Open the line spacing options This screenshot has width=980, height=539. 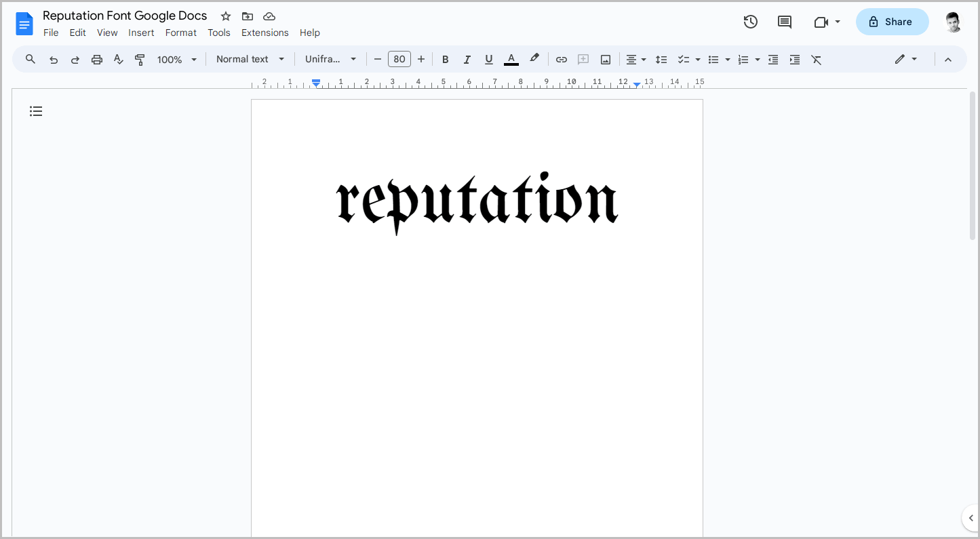tap(661, 59)
